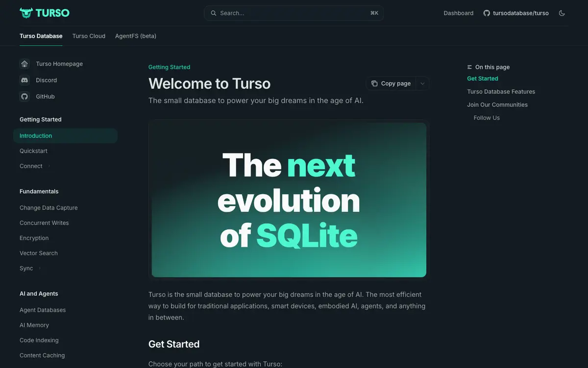This screenshot has width=588, height=368.
Task: Click the Getting Started breadcrumb label
Action: coord(169,67)
